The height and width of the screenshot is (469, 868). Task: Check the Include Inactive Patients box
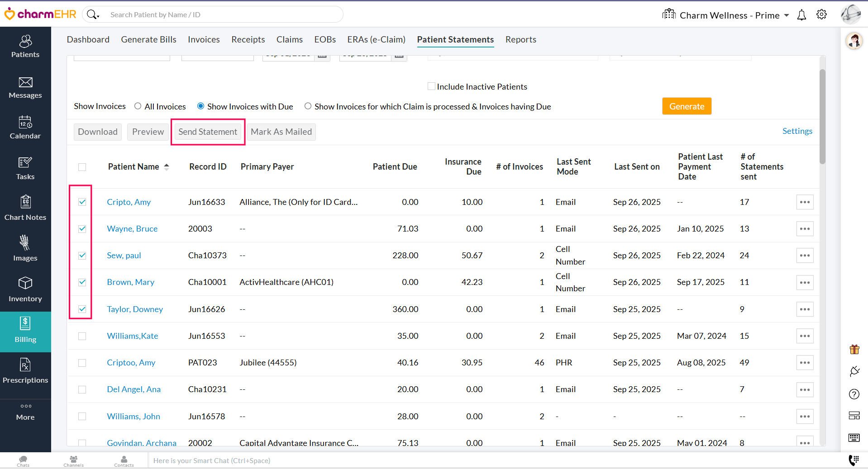tap(431, 86)
